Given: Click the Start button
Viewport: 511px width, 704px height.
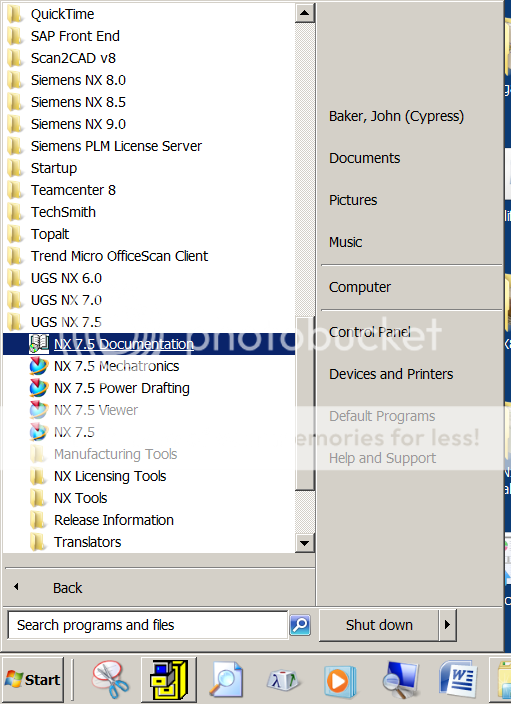Looking at the screenshot, I should [32, 680].
